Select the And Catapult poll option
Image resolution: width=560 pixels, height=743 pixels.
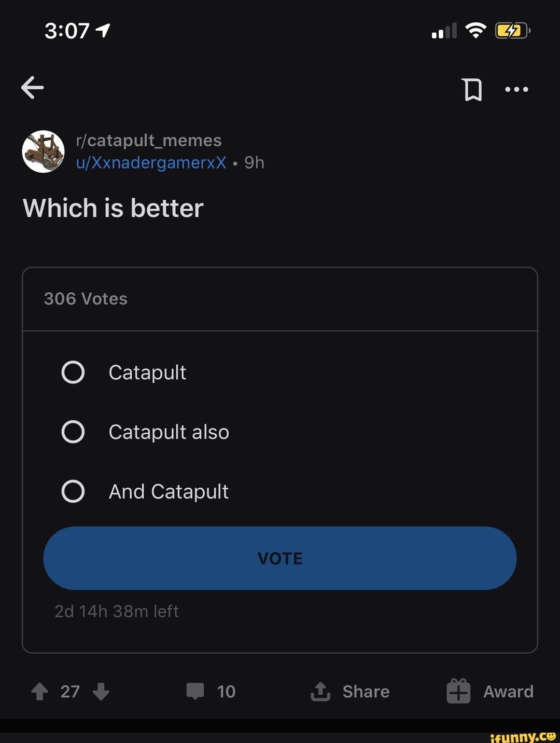[x=74, y=491]
